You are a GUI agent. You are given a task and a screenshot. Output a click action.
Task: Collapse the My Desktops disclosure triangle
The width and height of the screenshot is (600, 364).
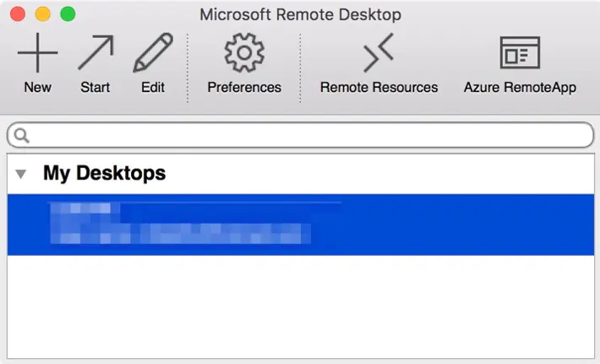tap(20, 174)
